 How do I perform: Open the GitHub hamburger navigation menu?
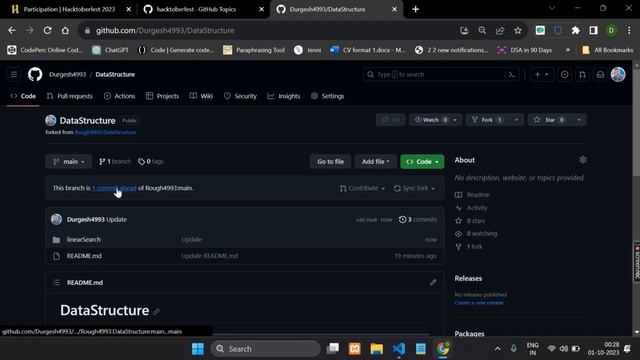pos(14,74)
